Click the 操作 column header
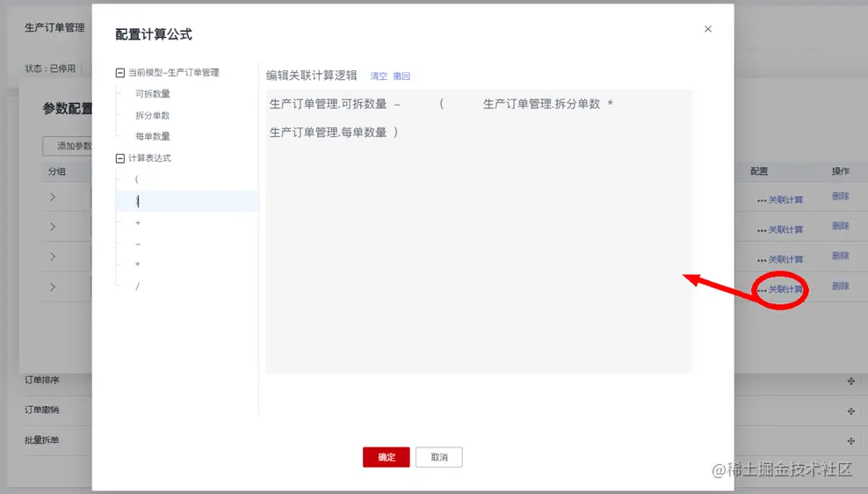This screenshot has height=494, width=868. pos(840,171)
